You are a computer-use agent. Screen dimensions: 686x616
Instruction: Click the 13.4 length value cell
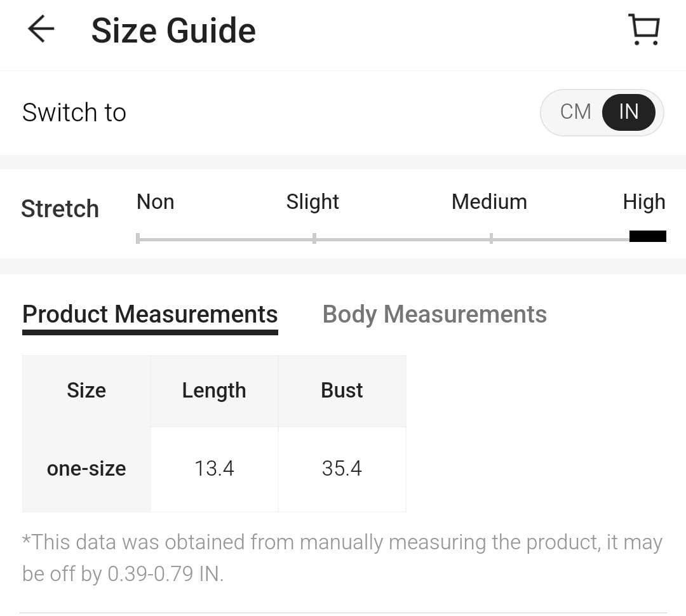[214, 469]
